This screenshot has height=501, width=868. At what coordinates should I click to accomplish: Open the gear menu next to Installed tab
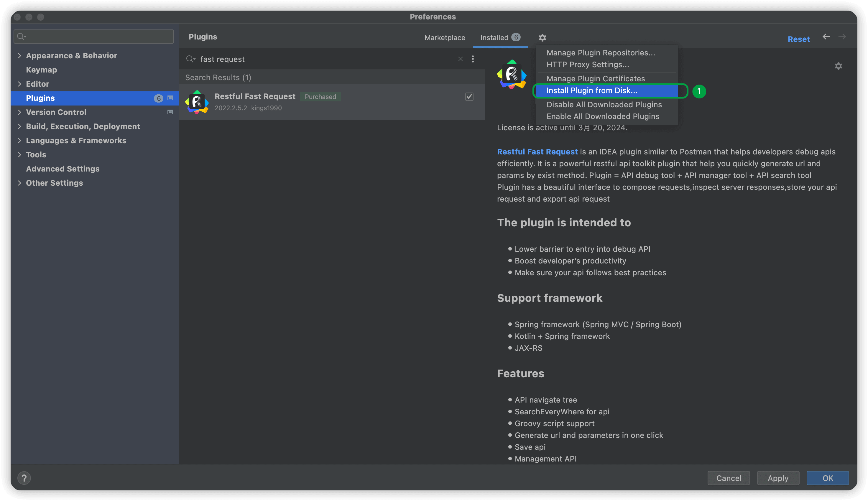(542, 37)
